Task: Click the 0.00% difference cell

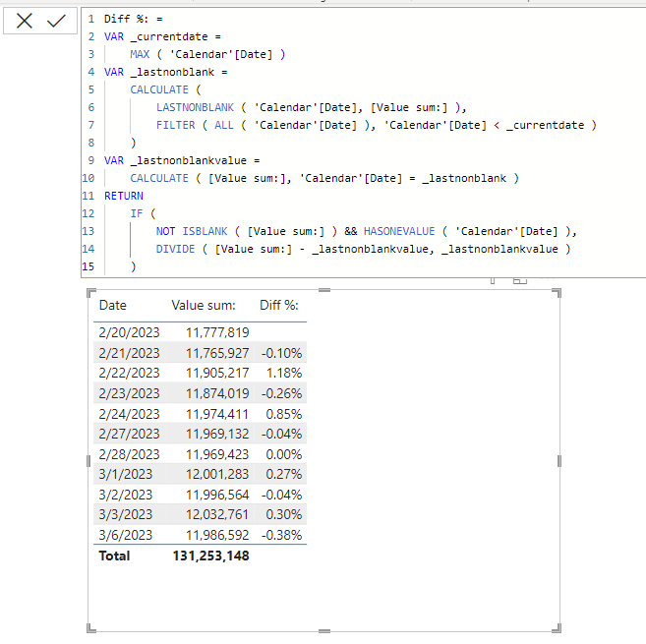Action: pyautogui.click(x=284, y=454)
